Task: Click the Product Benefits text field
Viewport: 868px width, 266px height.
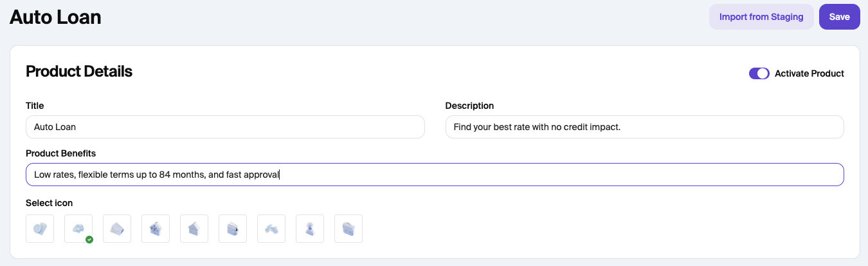Action: pyautogui.click(x=435, y=175)
